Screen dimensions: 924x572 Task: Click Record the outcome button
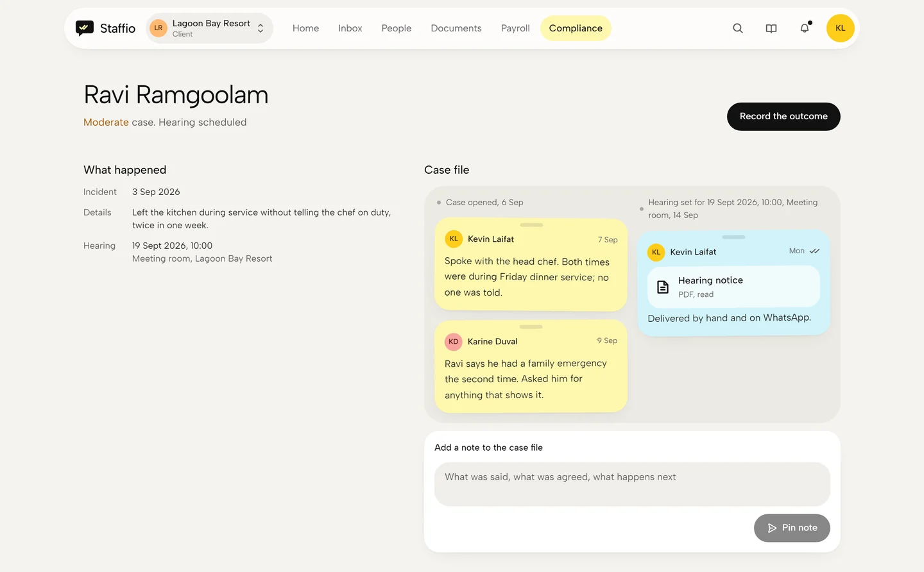click(x=783, y=117)
